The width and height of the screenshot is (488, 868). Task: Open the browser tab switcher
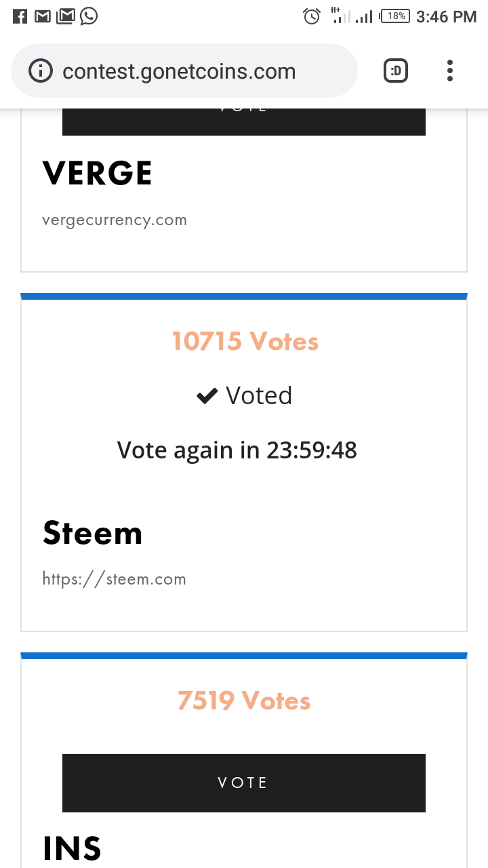(396, 71)
